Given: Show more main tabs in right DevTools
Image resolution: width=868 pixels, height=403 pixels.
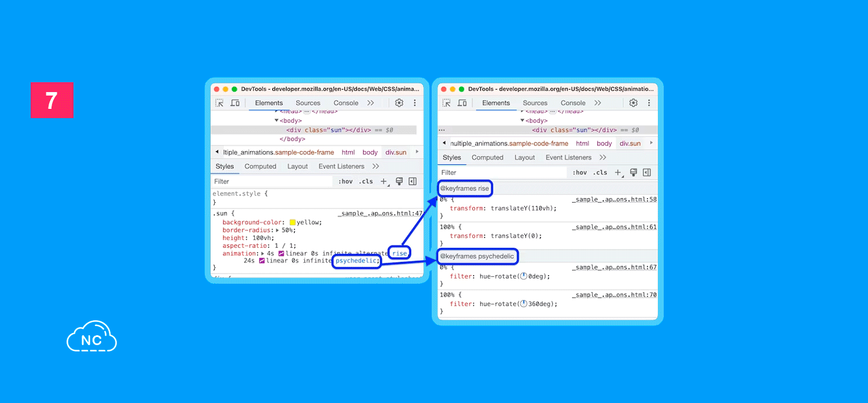Looking at the screenshot, I should point(598,103).
